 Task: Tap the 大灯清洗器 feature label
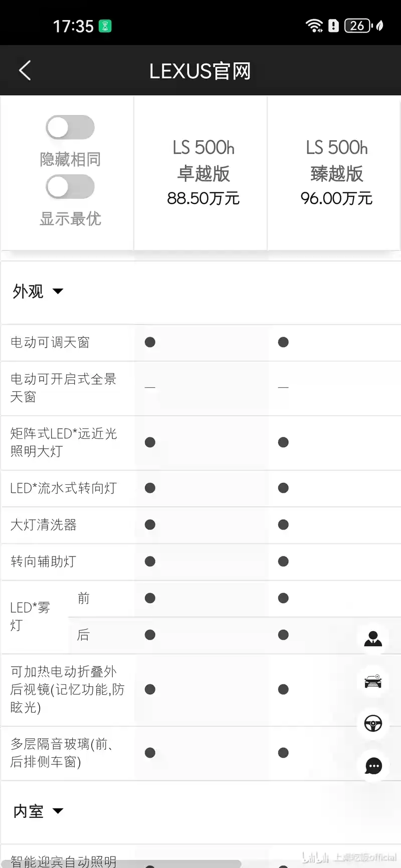click(x=44, y=525)
